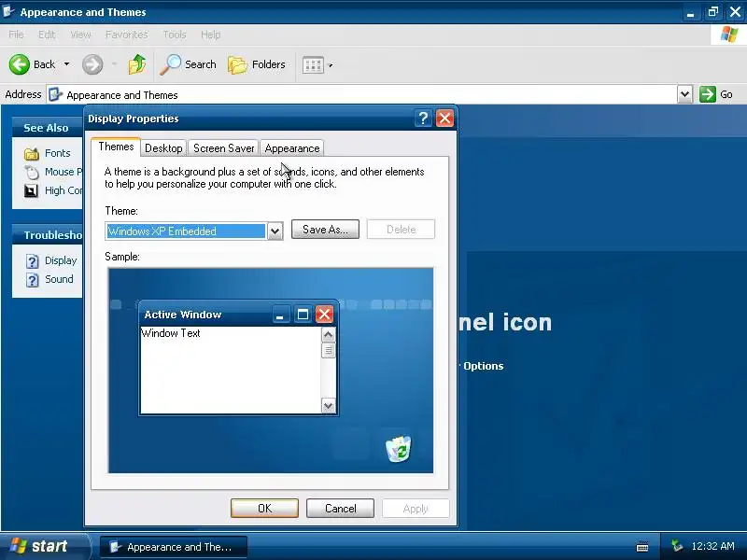Open the Display troubleshooter link
The image size is (747, 560).
pos(61,260)
